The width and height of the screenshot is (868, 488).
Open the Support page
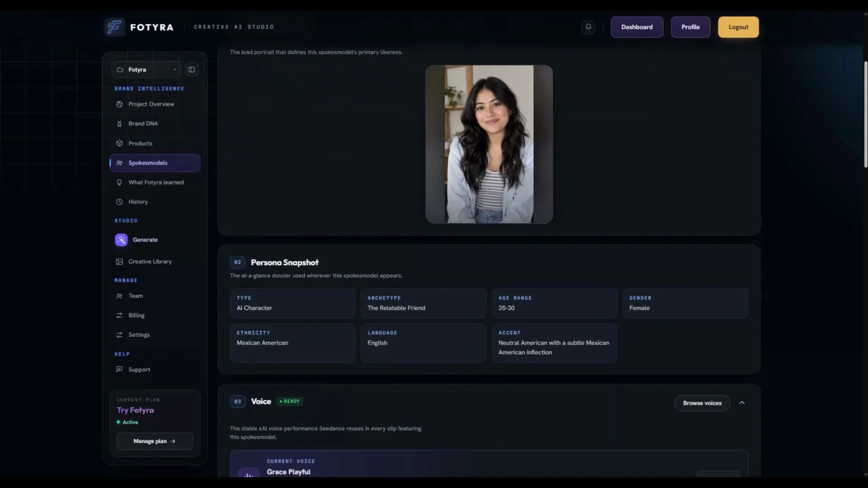coord(155,370)
